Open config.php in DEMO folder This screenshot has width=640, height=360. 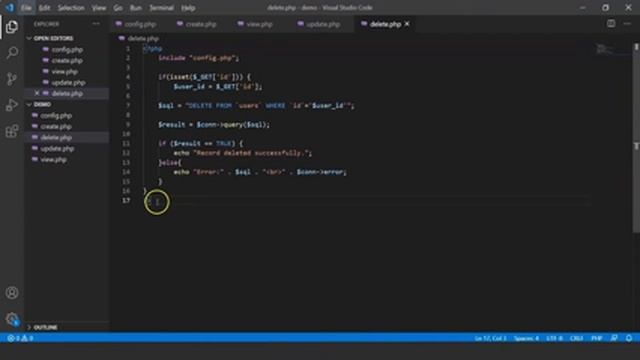[56, 116]
